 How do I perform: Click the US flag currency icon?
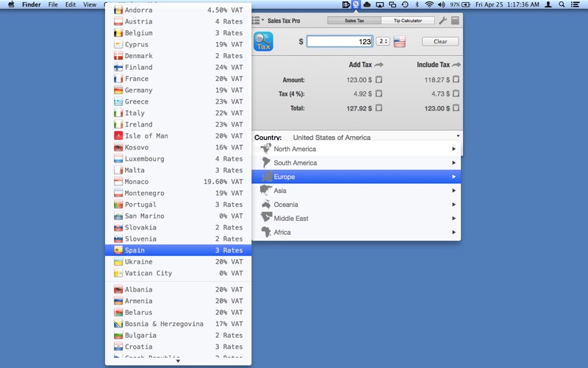pyautogui.click(x=399, y=42)
